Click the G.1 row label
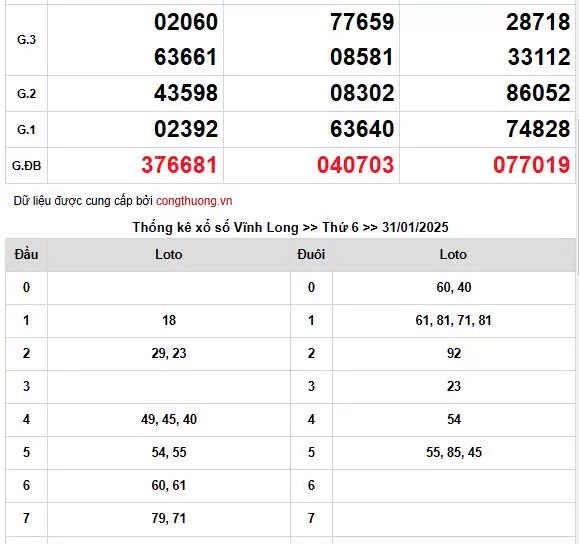Screen dimensions: 579x544 (x=26, y=130)
